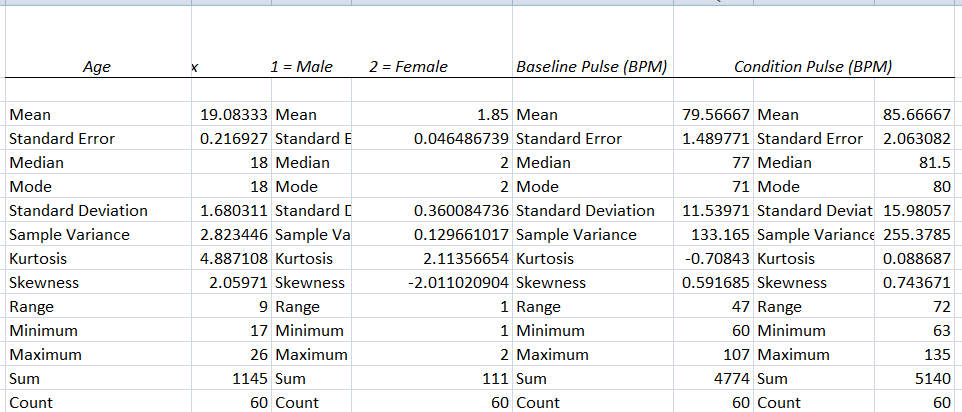Viewport: 962px width, 412px height.
Task: Click the Condition column Minimum label
Action: (791, 331)
